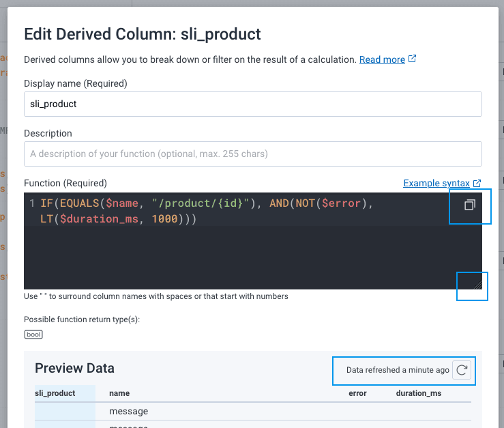Click the bool return type badge

(33, 334)
